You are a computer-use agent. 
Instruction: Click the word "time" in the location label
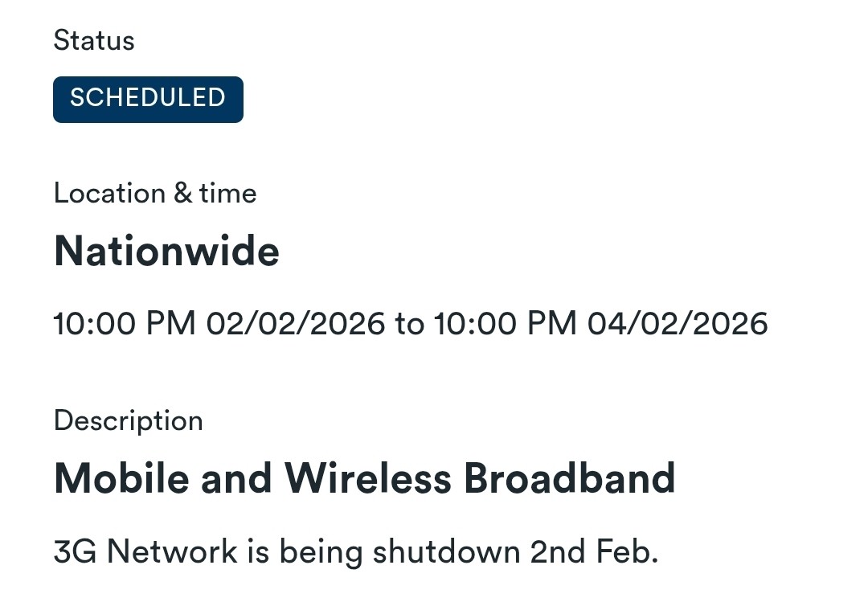(x=228, y=193)
